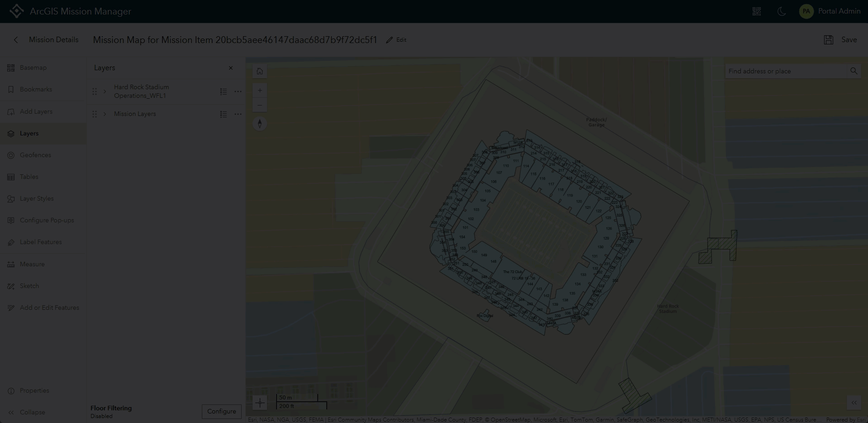Collapse the map side panel chevron
868x423 pixels.
point(854,403)
